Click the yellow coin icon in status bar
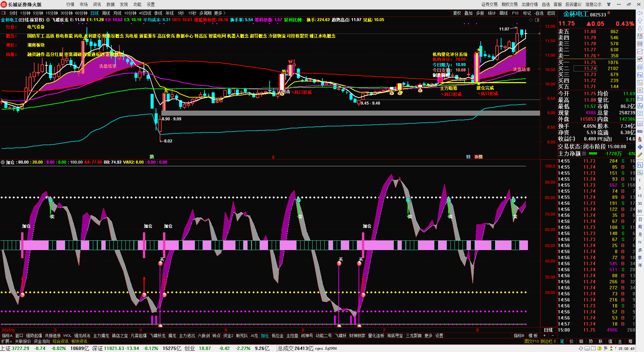The height and width of the screenshot is (352, 644). (x=599, y=349)
